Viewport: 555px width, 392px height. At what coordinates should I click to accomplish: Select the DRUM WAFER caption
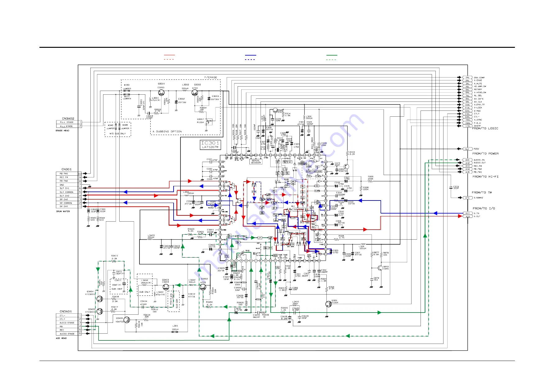(63, 211)
